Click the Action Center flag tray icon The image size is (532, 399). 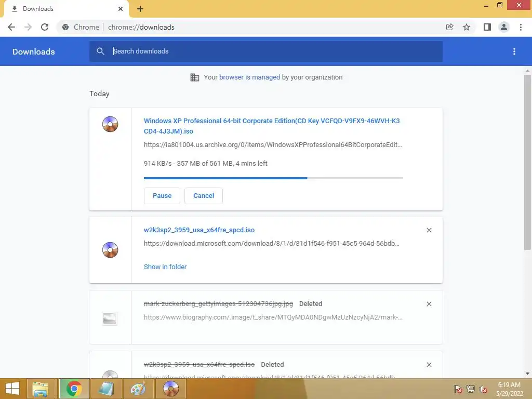pyautogui.click(x=458, y=389)
